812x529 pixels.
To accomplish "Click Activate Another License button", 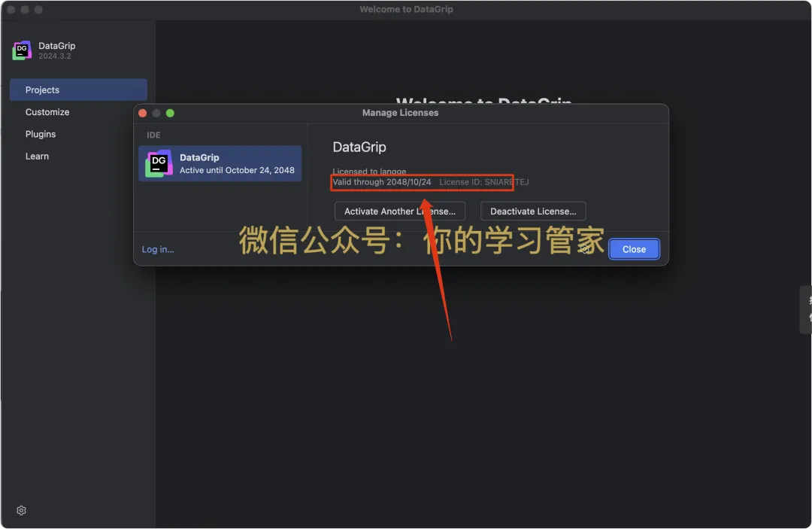I will 400,211.
